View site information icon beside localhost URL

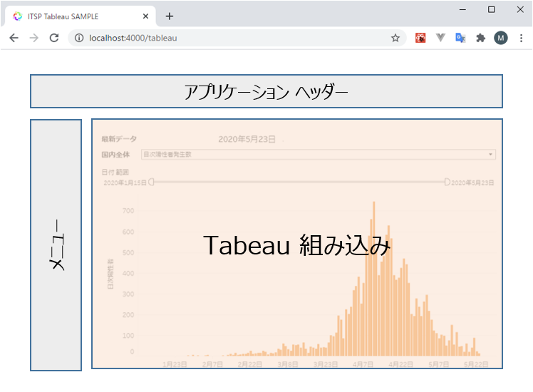[x=79, y=38]
